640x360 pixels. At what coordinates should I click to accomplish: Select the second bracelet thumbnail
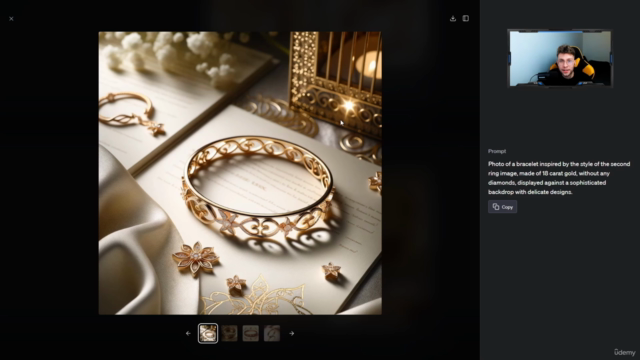click(229, 333)
